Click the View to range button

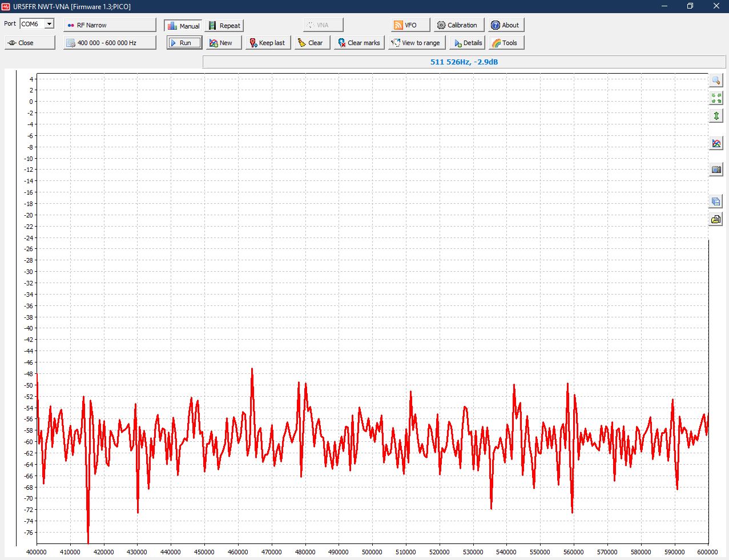(416, 43)
